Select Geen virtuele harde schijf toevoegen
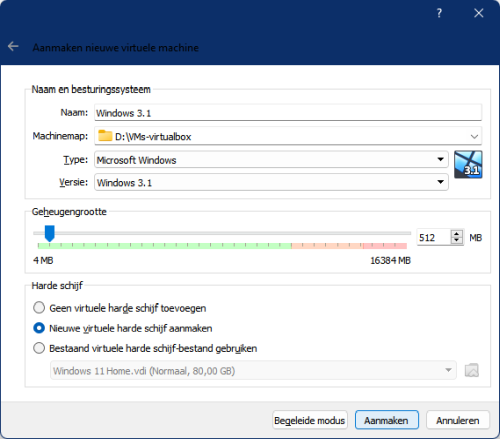This screenshot has width=500, height=439. coord(119,308)
